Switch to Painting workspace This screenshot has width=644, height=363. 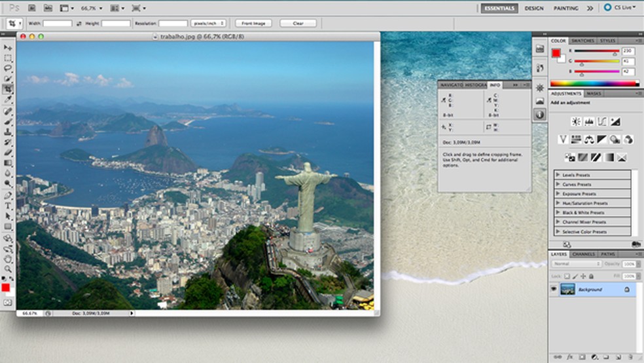566,9
